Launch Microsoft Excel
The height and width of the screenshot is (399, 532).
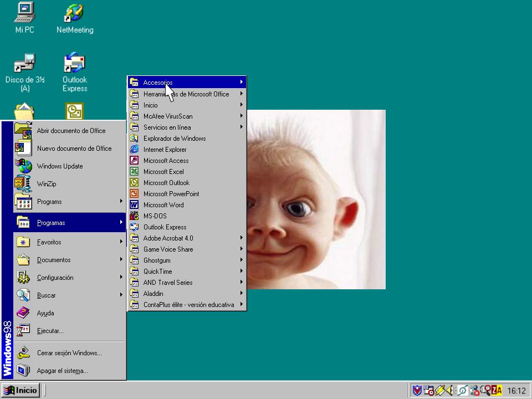187,172
